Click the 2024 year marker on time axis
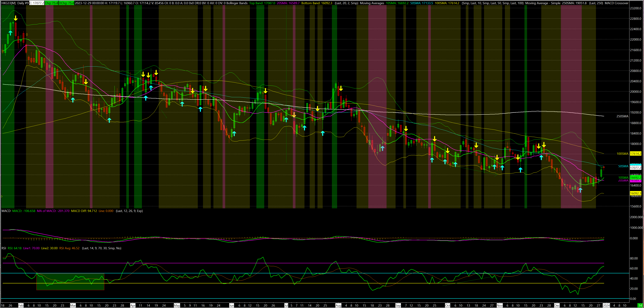The height and width of the screenshot is (308, 644). coord(606,305)
